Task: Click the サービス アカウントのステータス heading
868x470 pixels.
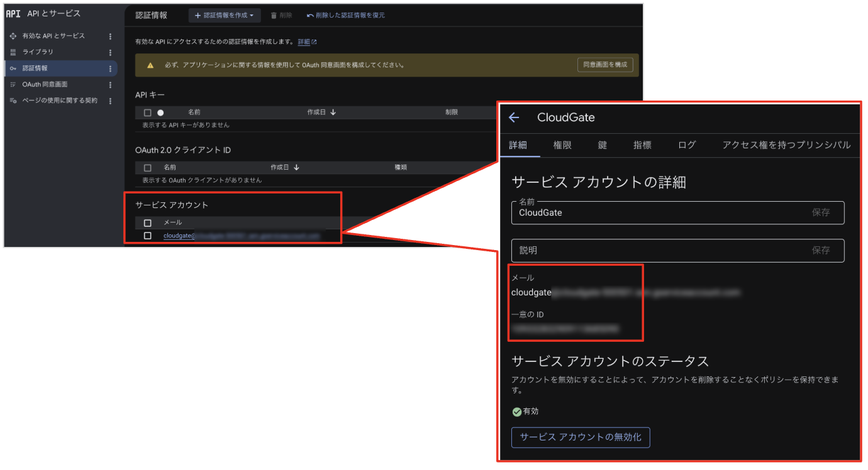Action: (x=610, y=361)
